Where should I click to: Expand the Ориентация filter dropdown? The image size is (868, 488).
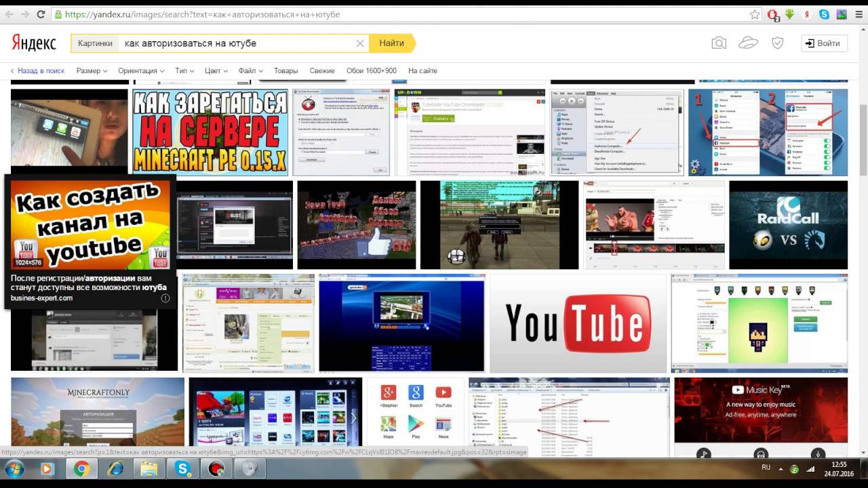click(141, 70)
